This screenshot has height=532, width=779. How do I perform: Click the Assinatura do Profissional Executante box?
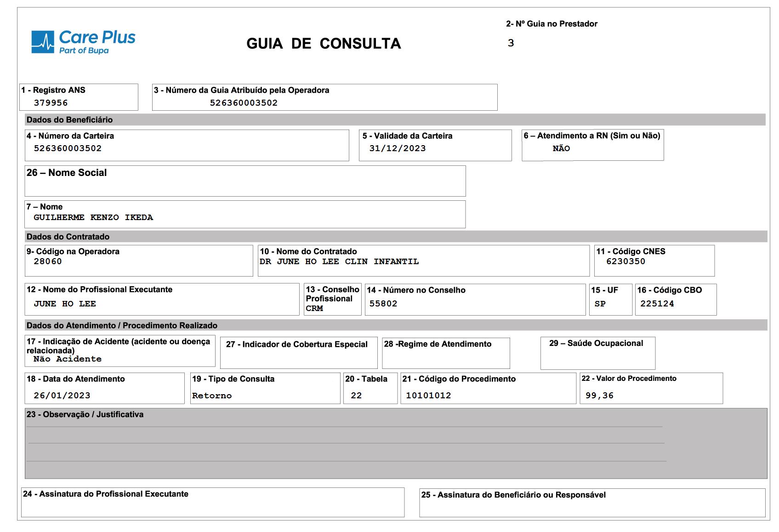[211, 503]
